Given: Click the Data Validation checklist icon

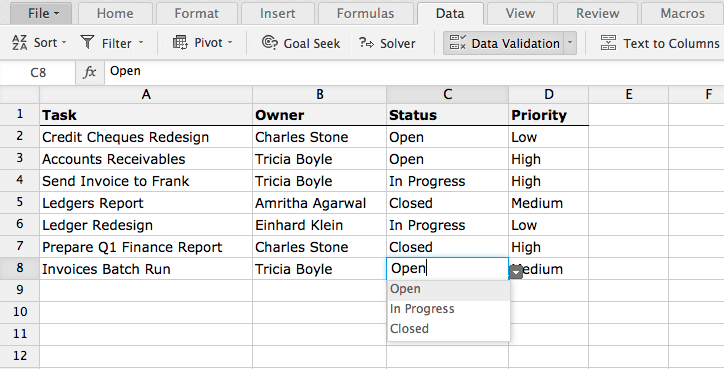Looking at the screenshot, I should (x=458, y=42).
